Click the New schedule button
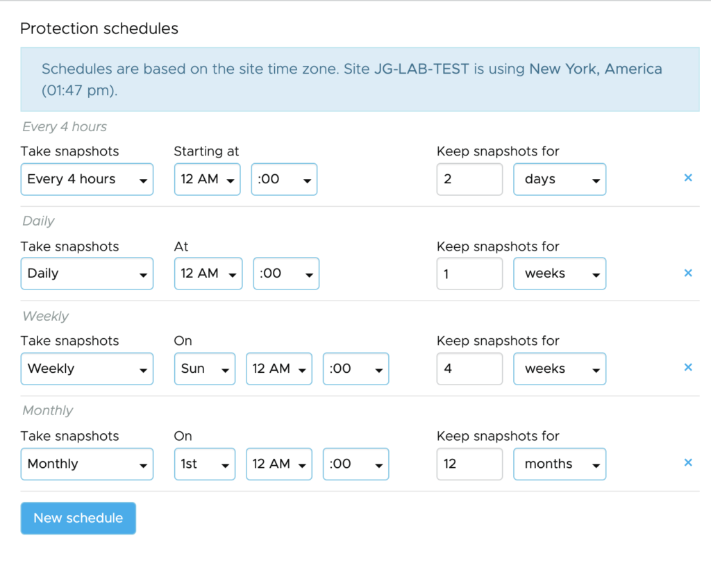The width and height of the screenshot is (711, 588). click(78, 518)
